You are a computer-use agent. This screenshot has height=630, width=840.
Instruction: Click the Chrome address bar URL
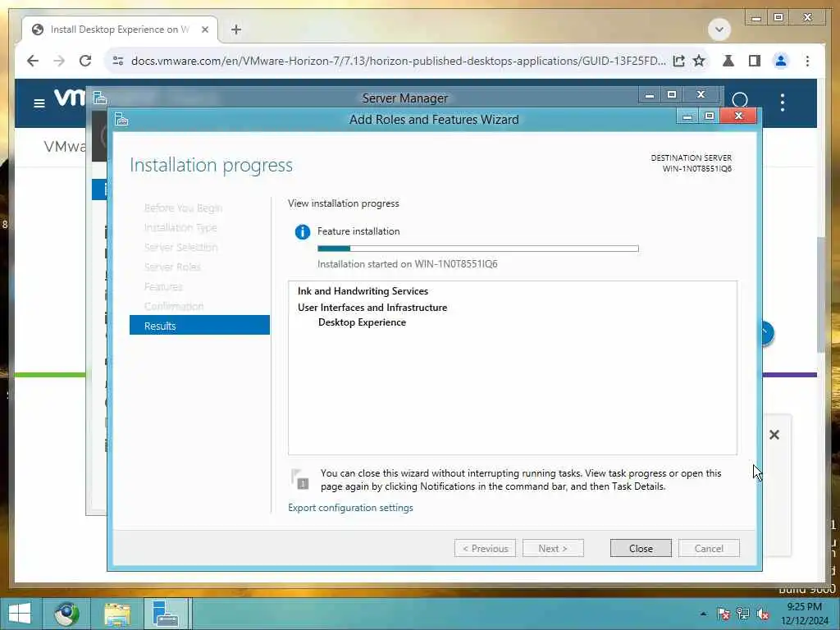pos(398,61)
